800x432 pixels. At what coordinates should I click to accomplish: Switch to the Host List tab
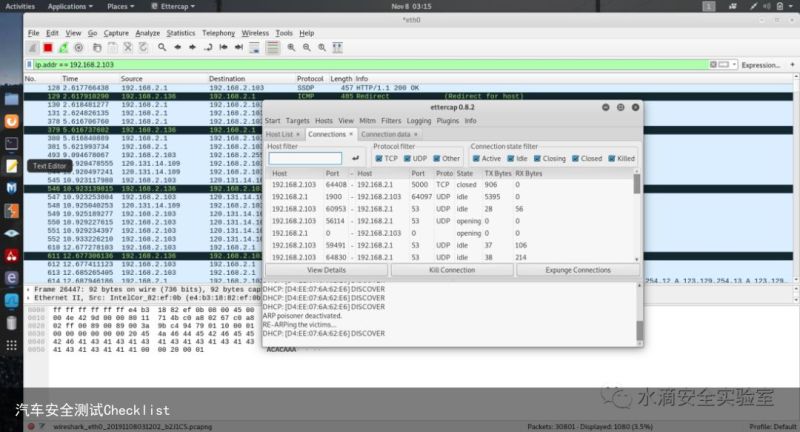(279, 134)
